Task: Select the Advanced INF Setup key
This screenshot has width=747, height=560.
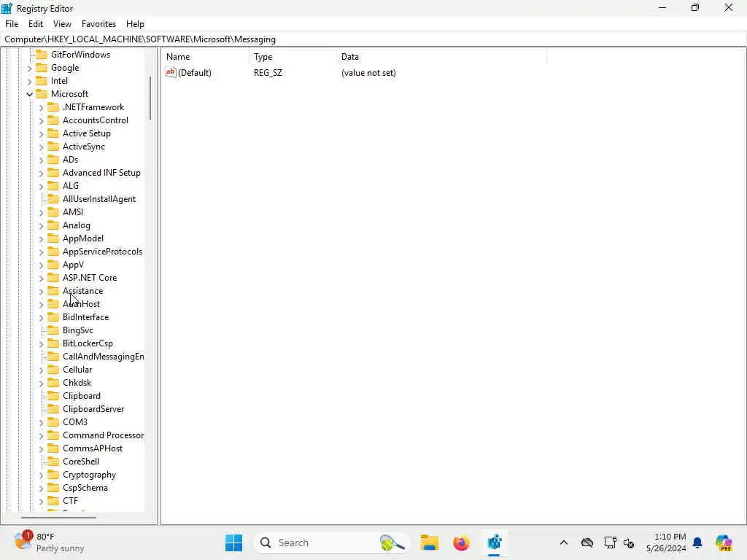Action: pos(101,173)
